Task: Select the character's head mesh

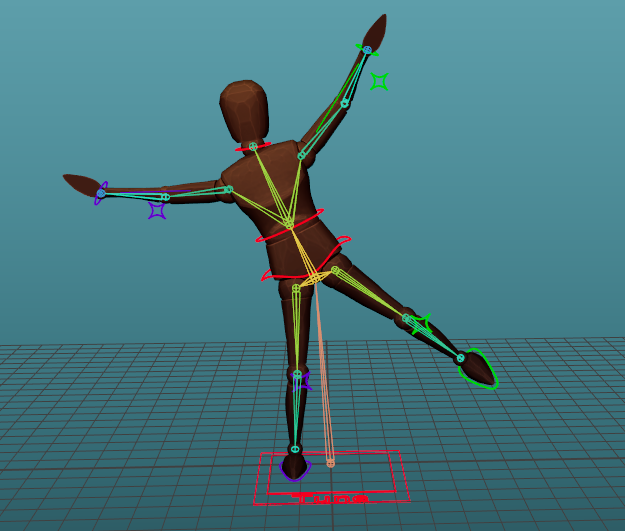Action: pos(245,110)
